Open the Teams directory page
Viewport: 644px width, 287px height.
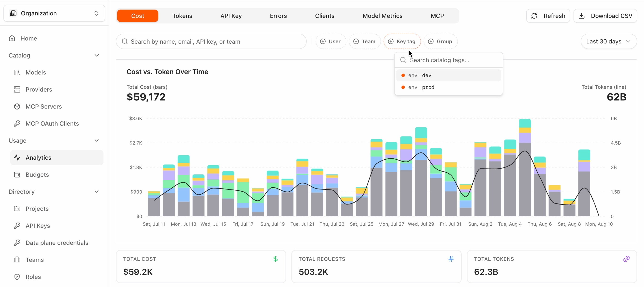coord(35,260)
